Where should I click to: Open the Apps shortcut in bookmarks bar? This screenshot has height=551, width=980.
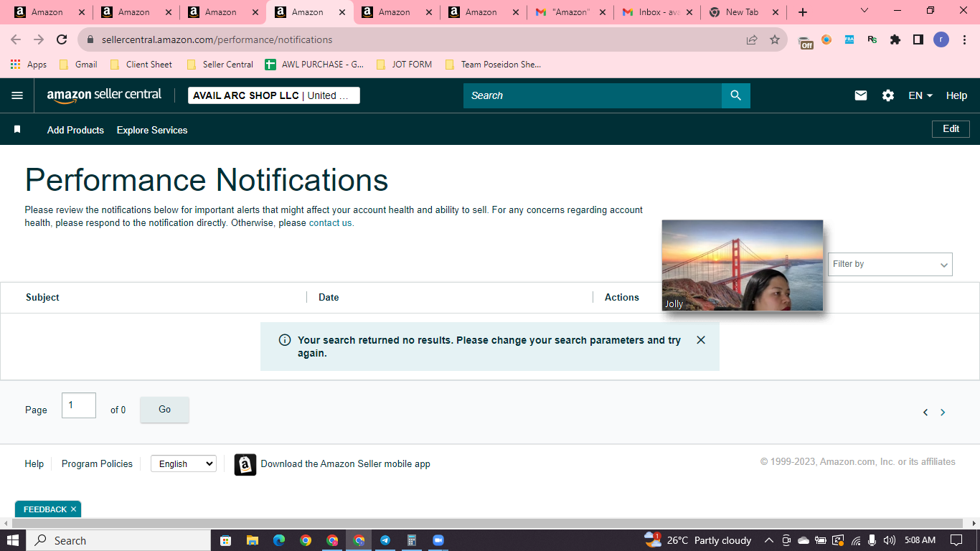pyautogui.click(x=29, y=65)
